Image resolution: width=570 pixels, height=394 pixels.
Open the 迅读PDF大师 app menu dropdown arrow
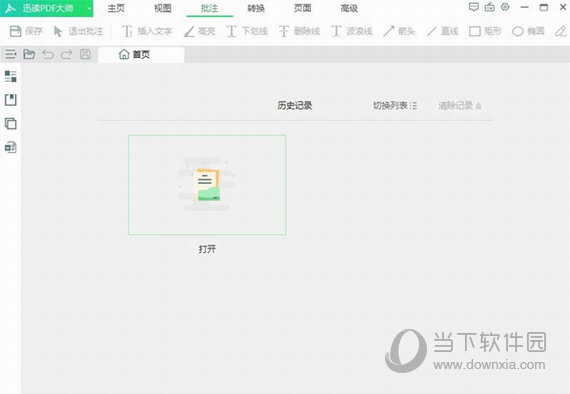[89, 8]
